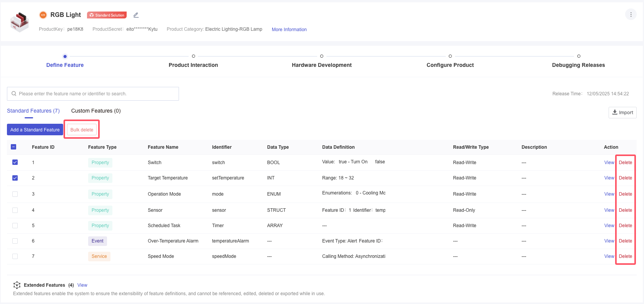This screenshot has width=644, height=304.
Task: View the Over-Temperature Alarm feature
Action: point(609,241)
